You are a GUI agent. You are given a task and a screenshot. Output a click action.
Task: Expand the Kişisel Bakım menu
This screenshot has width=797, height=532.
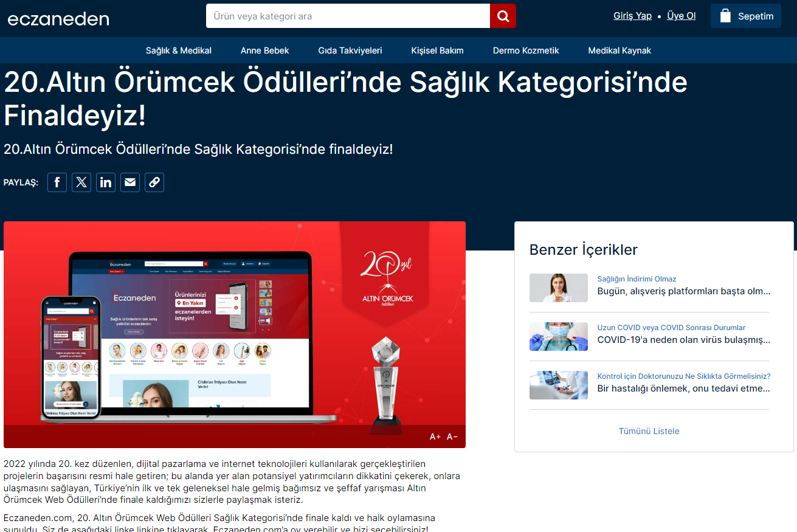437,50
